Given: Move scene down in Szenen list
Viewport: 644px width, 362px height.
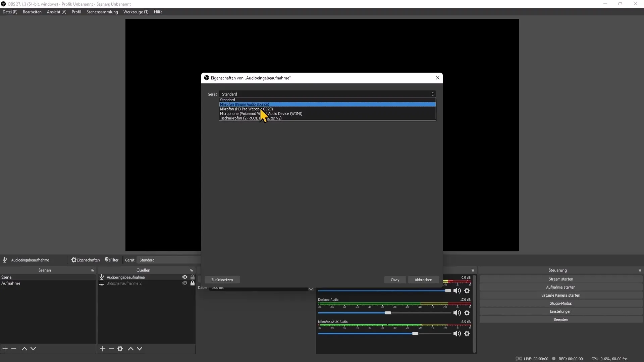Looking at the screenshot, I should pos(33,349).
